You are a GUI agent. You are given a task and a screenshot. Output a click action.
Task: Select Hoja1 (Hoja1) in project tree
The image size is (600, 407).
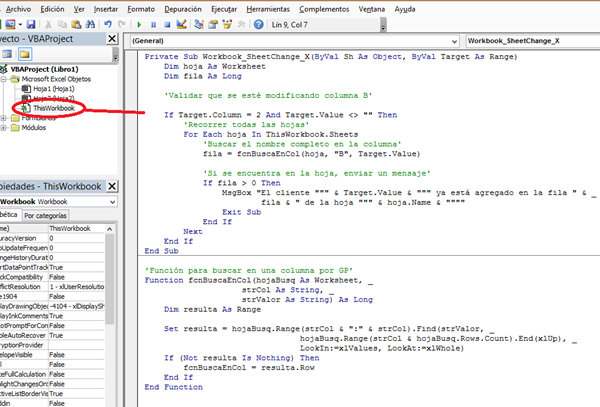(53, 89)
